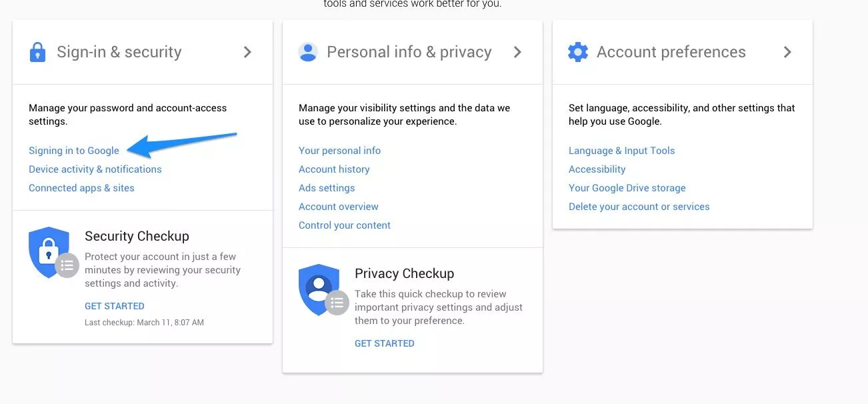Screen dimensions: 868x404
Task: Start Privacy Checkup with GET STARTED
Action: (x=385, y=343)
